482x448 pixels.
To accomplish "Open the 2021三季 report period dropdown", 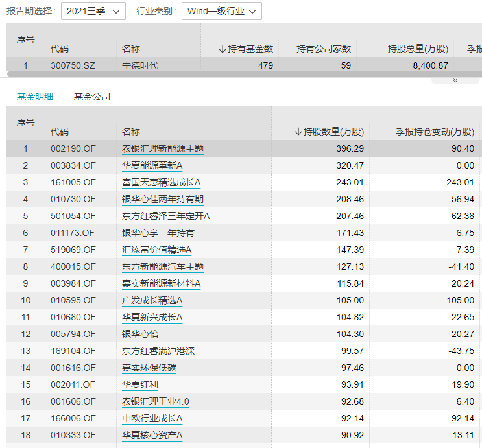I will [x=93, y=11].
